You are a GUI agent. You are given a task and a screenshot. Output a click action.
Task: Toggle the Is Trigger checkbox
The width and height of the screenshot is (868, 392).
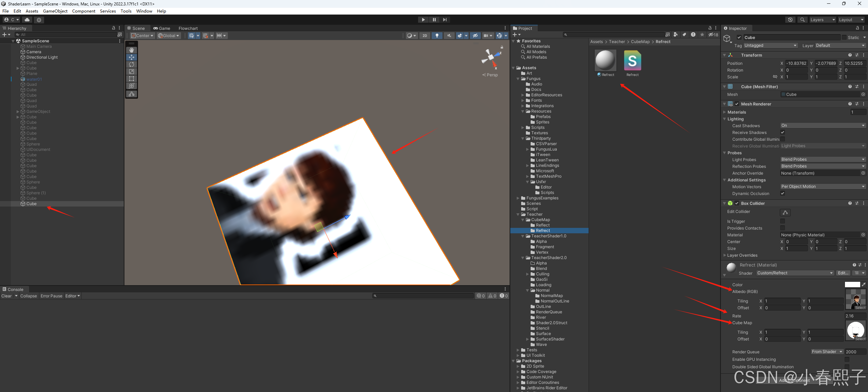click(783, 221)
